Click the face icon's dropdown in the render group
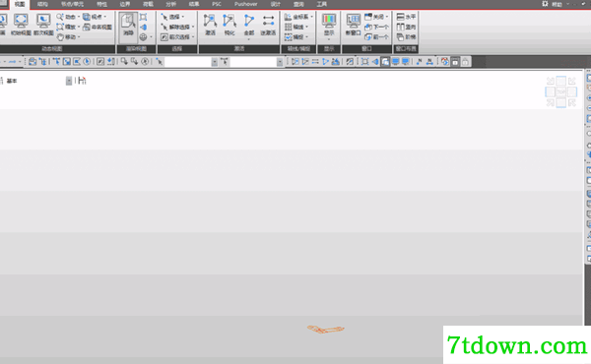 point(151,36)
